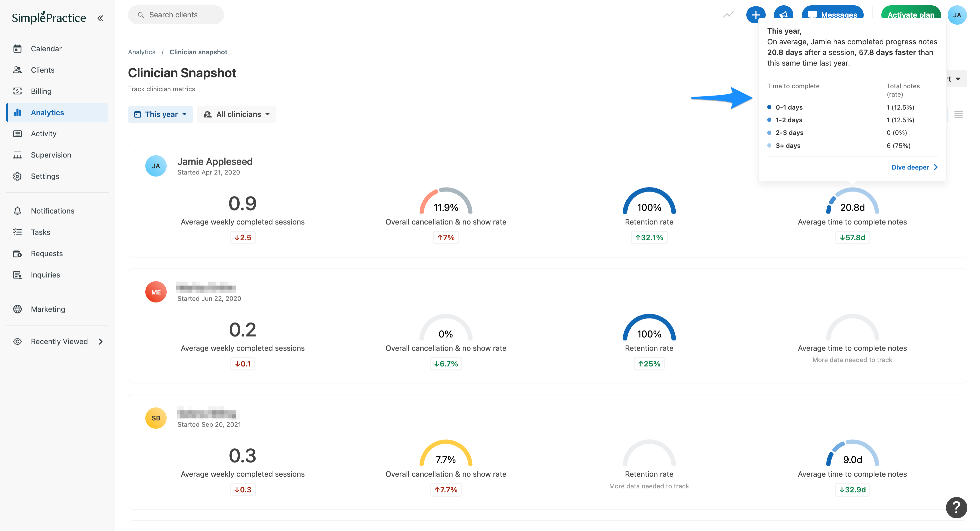This screenshot has height=531, width=980.
Task: Open the JA account avatar menu
Action: 957,15
